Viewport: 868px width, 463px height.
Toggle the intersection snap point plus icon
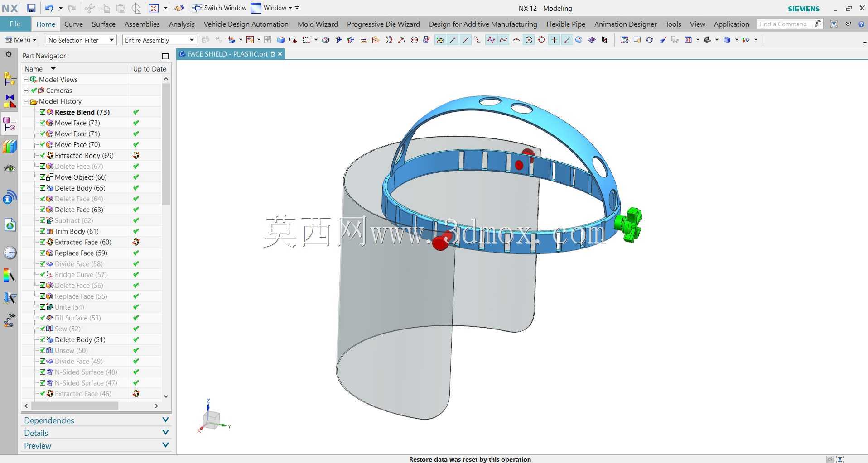click(554, 40)
